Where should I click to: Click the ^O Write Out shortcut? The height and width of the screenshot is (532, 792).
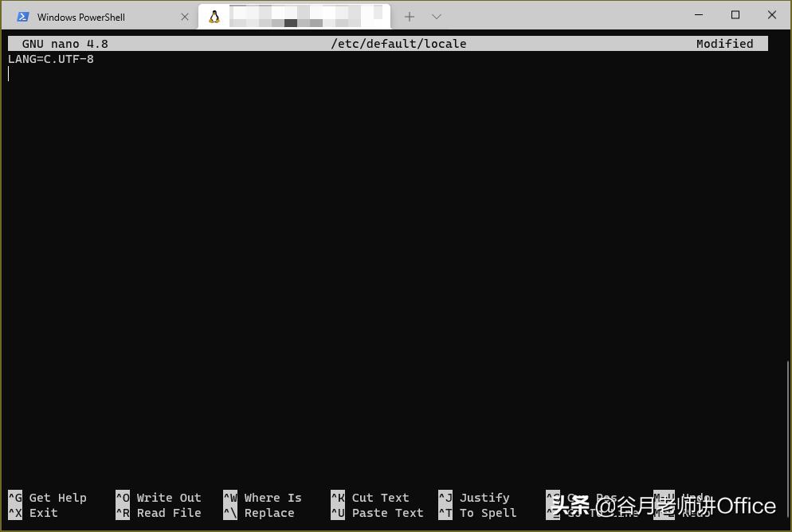click(159, 498)
